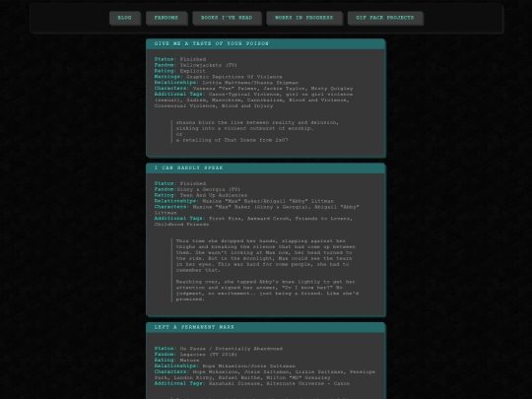This screenshot has height=399, width=532.
Task: Click First Kiss, Awkward Crush tags line
Action: click(253, 222)
